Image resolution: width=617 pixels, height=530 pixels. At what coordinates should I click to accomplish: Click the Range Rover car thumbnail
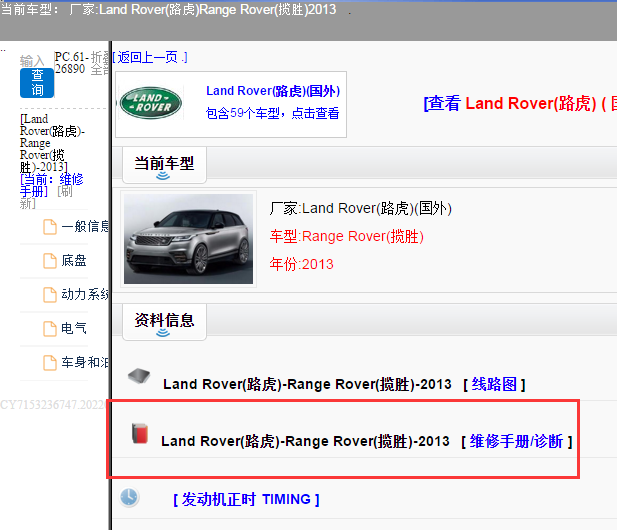coord(188,239)
